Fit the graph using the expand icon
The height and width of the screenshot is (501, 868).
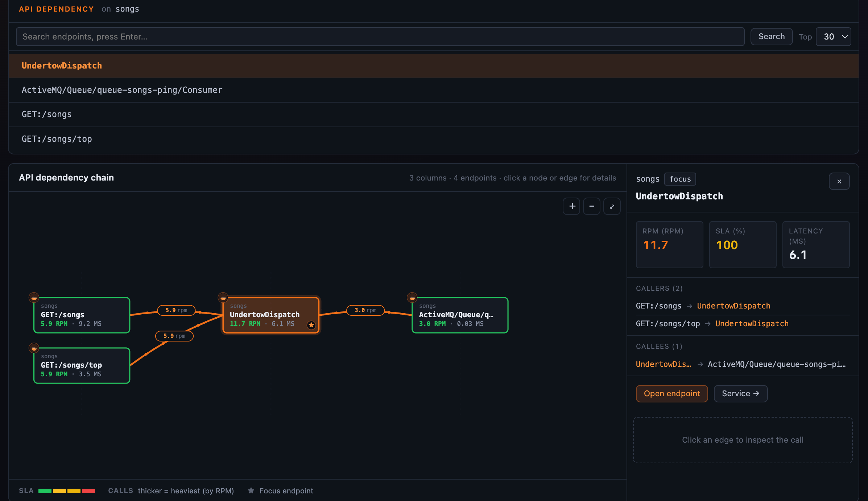pyautogui.click(x=612, y=206)
